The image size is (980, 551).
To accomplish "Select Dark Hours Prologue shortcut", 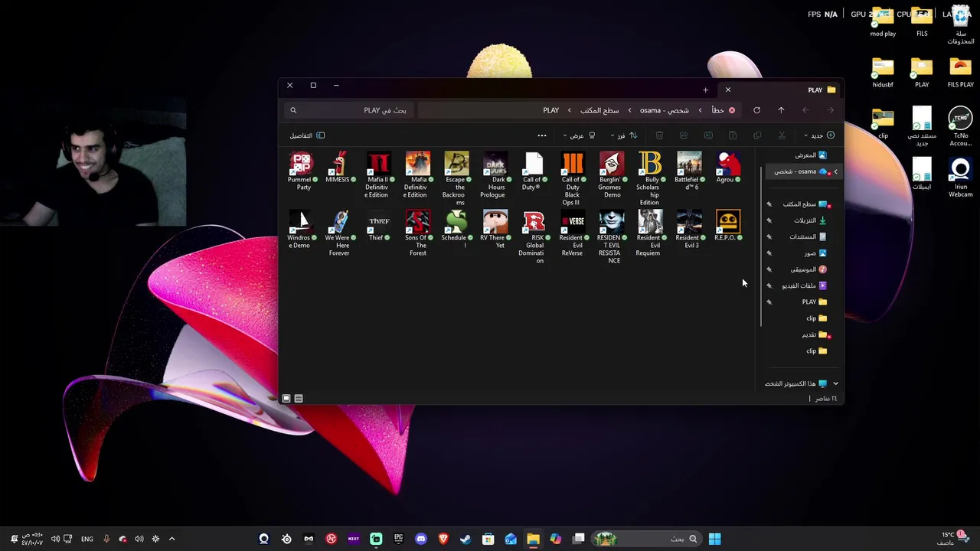I will [495, 174].
